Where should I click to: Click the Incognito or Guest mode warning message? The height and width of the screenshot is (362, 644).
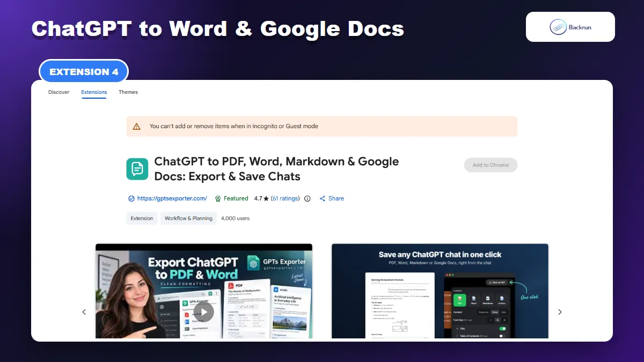pyautogui.click(x=234, y=127)
